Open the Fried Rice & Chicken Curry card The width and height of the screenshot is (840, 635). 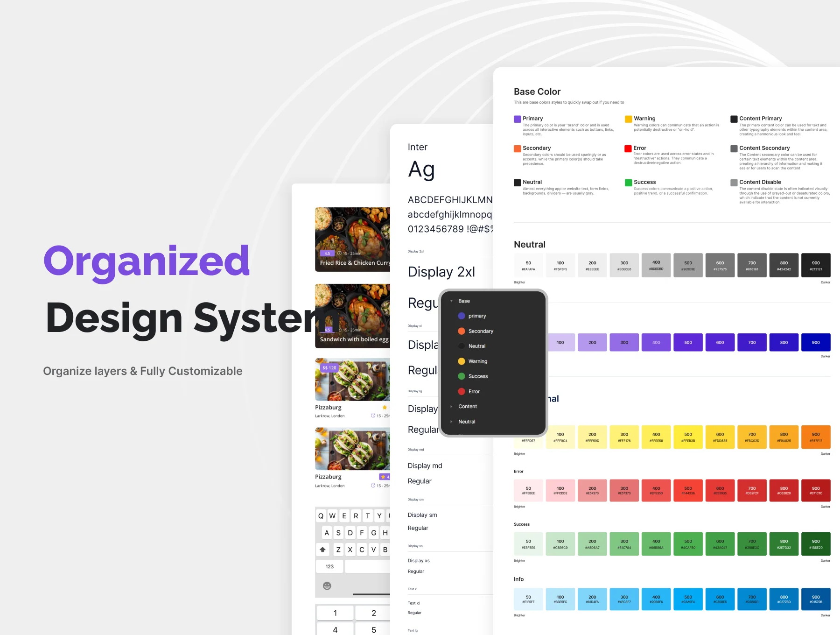[353, 240]
